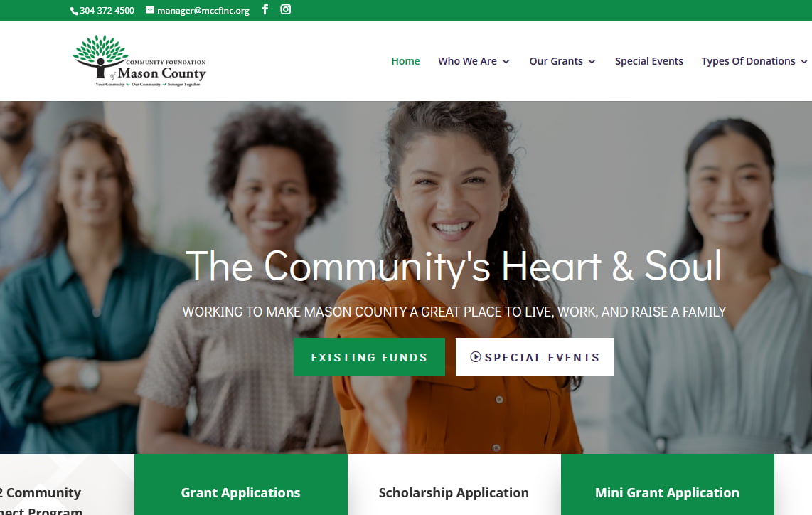Click the Facebook icon in top bar
812x515 pixels.
coord(265,9)
